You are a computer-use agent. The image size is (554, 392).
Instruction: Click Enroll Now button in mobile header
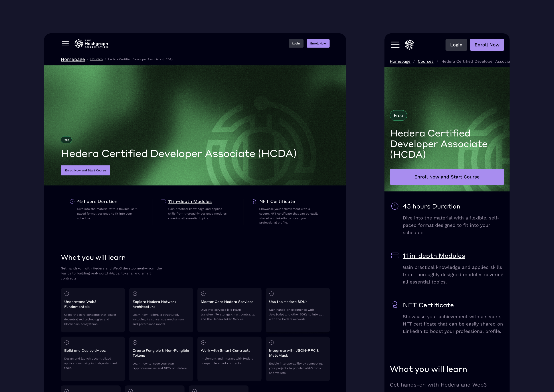point(487,45)
